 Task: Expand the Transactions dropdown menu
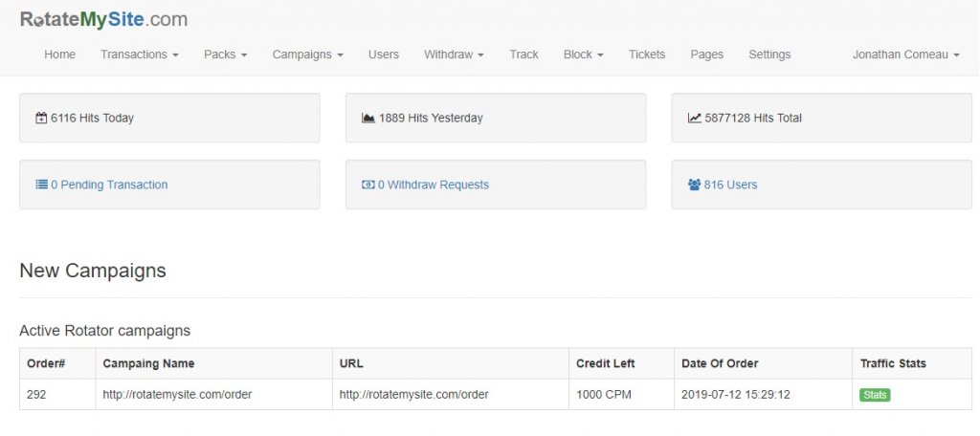point(139,54)
